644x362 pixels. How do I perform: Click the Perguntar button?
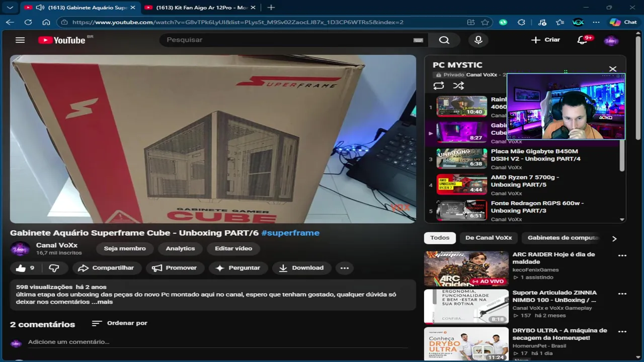(237, 268)
